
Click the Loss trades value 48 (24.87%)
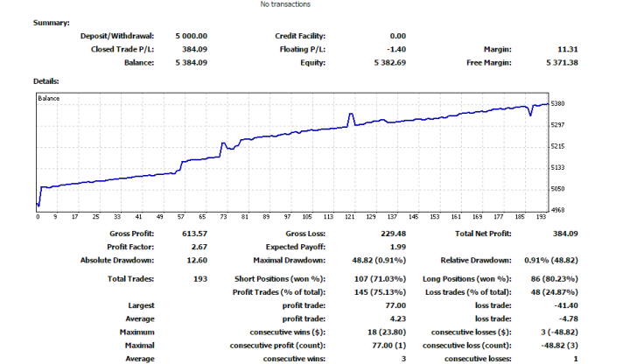[x=555, y=292]
